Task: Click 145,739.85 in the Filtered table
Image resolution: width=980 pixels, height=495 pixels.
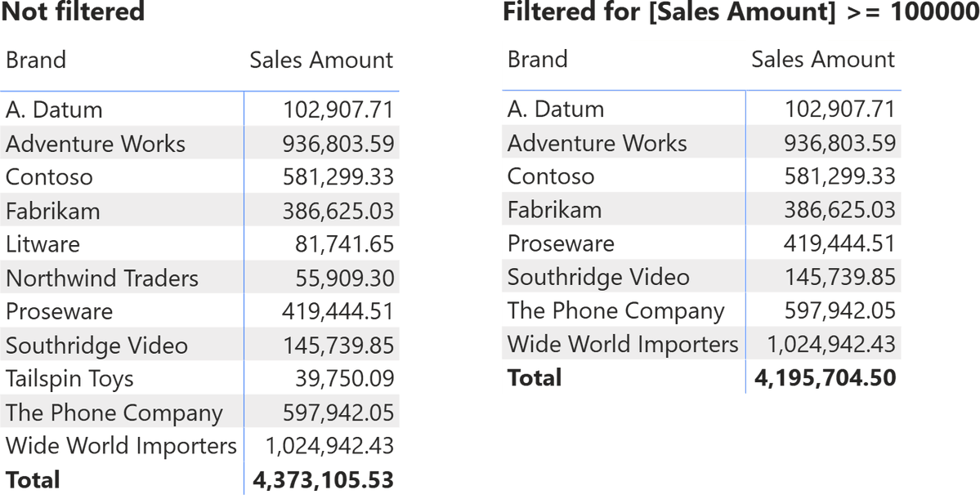Action: tap(840, 277)
